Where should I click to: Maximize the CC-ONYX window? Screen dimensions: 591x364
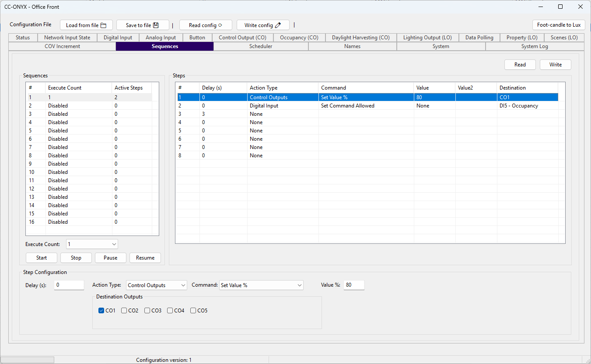tap(560, 7)
